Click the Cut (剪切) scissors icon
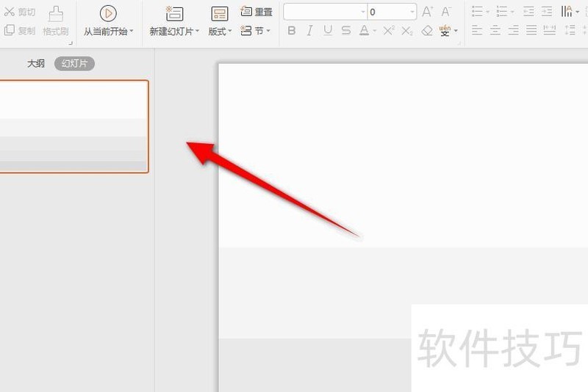This screenshot has width=588, height=392. (x=10, y=12)
